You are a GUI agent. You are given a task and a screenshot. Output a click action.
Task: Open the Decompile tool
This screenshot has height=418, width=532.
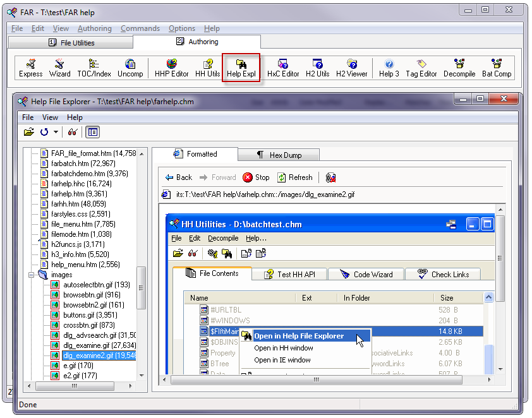point(459,68)
